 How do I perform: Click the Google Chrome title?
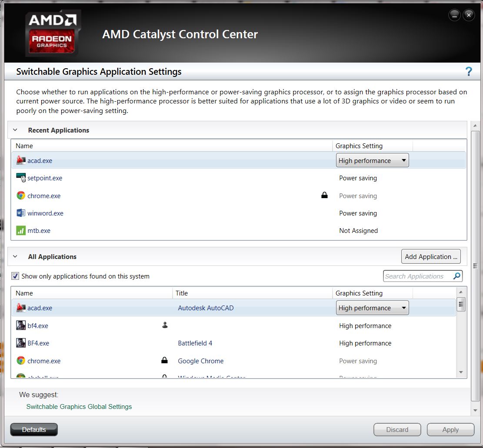(200, 361)
